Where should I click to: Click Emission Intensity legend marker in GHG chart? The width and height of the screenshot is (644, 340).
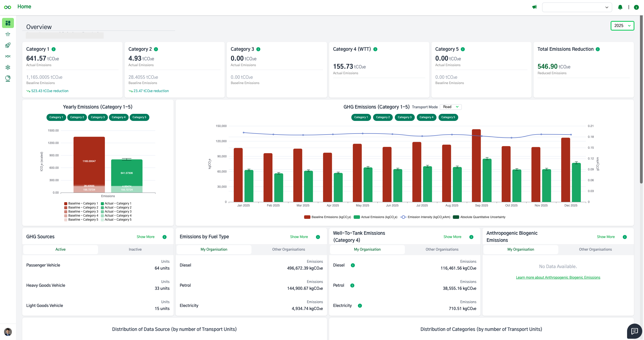tap(403, 217)
